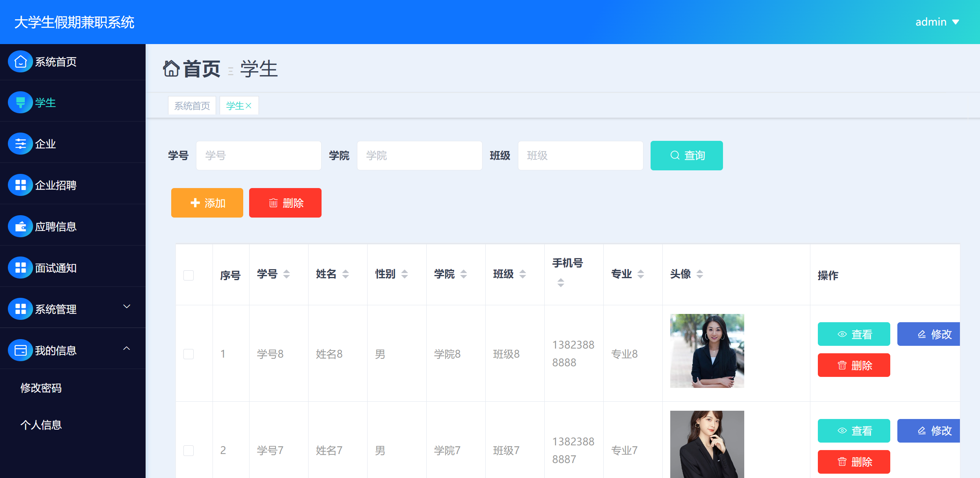
Task: Sort the table by the 学号 column arrows
Action: click(287, 274)
